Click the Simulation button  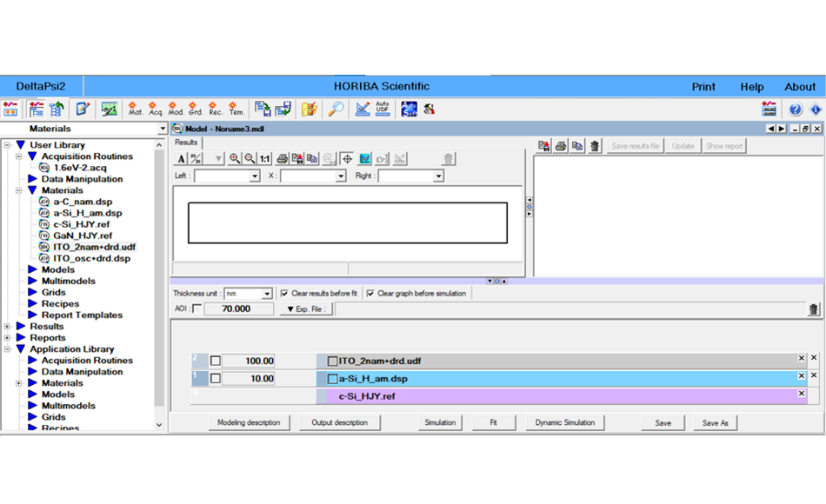[440, 422]
